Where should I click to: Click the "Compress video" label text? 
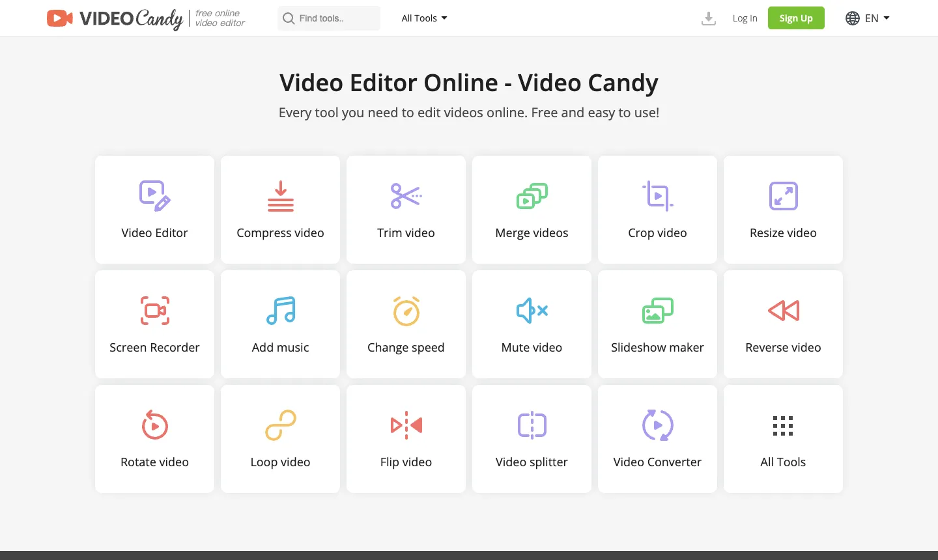[280, 233]
